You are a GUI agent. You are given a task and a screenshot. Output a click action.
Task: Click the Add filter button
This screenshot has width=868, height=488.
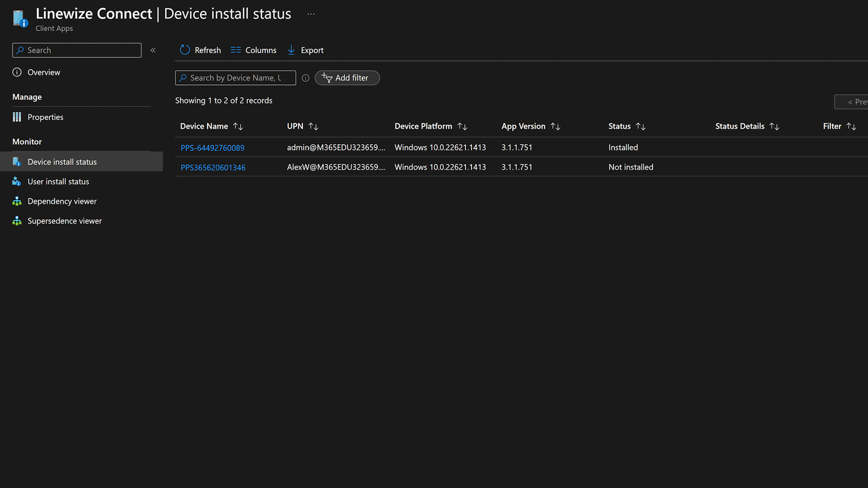click(x=347, y=78)
